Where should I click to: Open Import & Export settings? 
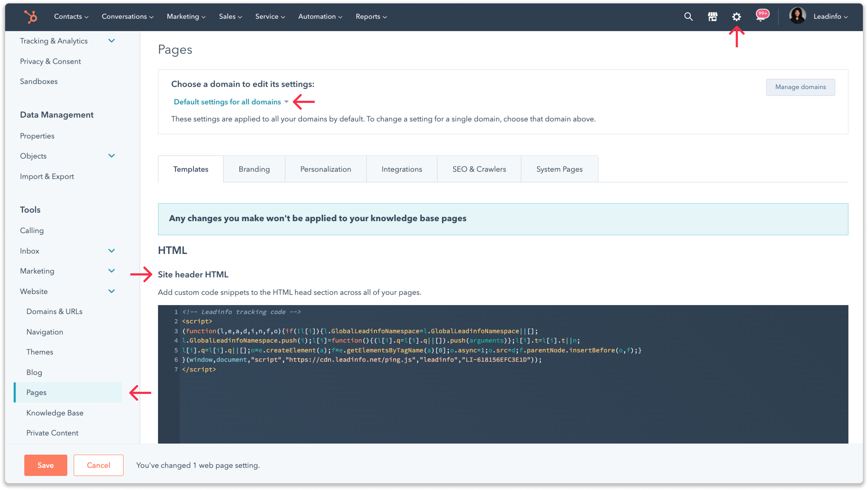[47, 177]
